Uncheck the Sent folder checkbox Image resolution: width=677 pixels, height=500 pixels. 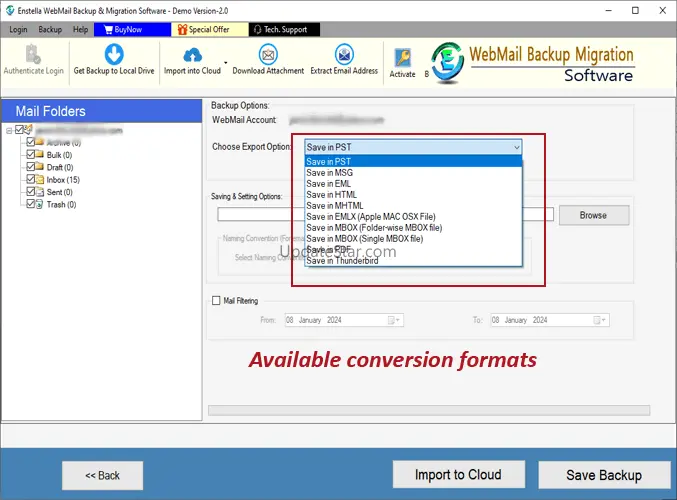click(x=31, y=191)
